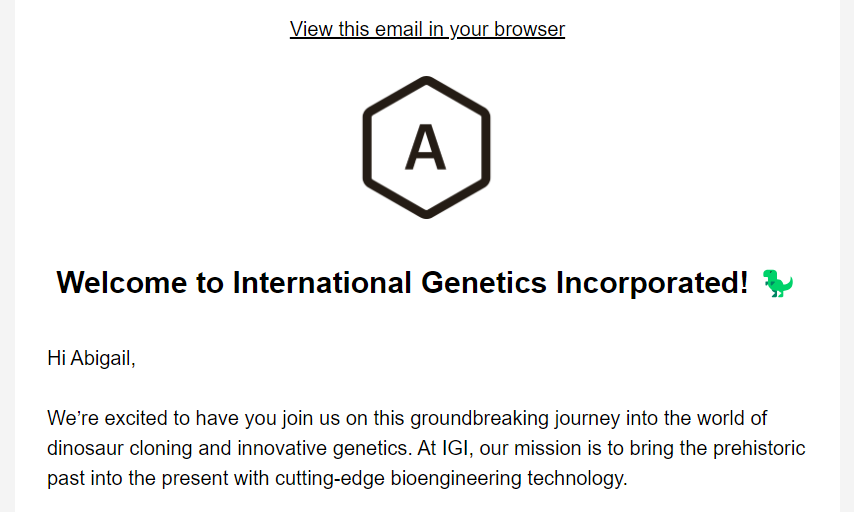This screenshot has width=854, height=512.
Task: Click the word 'prehistoric' in the paragraph
Action: click(759, 448)
